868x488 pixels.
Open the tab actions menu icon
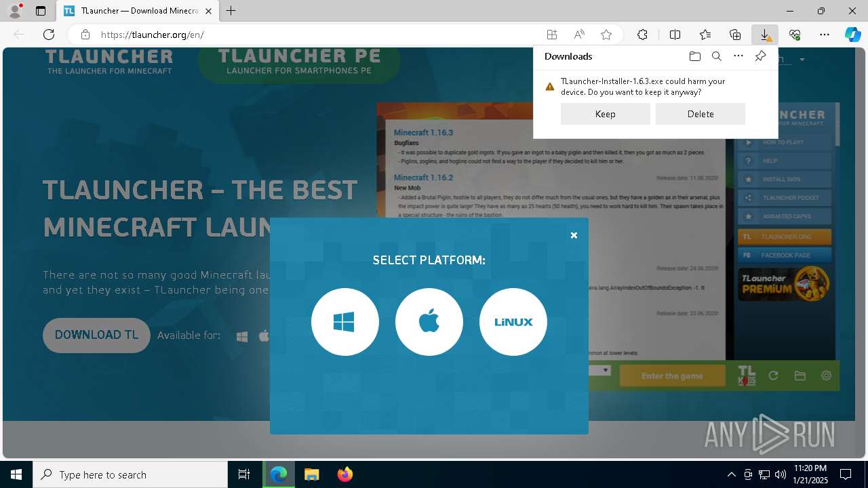[41, 11]
